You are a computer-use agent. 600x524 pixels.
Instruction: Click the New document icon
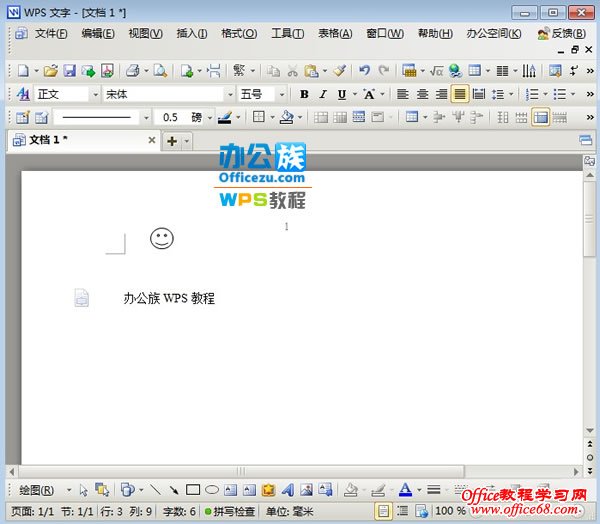[x=24, y=71]
